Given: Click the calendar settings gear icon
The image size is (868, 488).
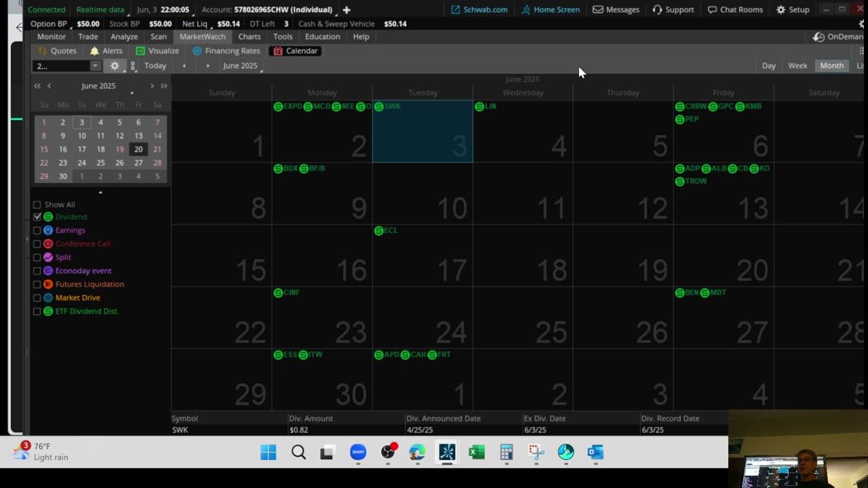Looking at the screenshot, I should tap(115, 66).
